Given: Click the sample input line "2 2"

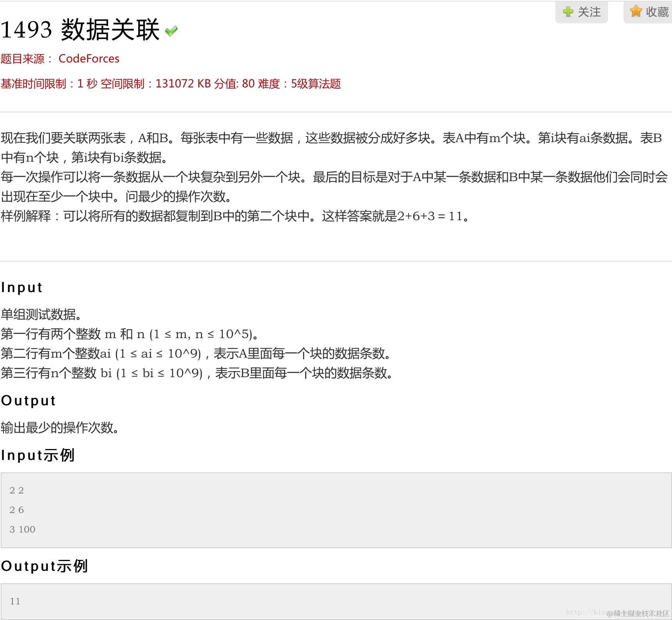Looking at the screenshot, I should [17, 490].
